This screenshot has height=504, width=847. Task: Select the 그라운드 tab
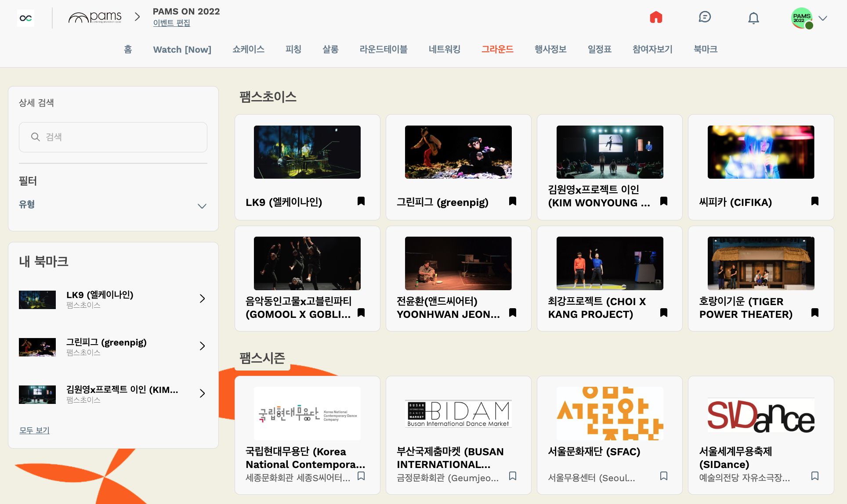click(497, 49)
